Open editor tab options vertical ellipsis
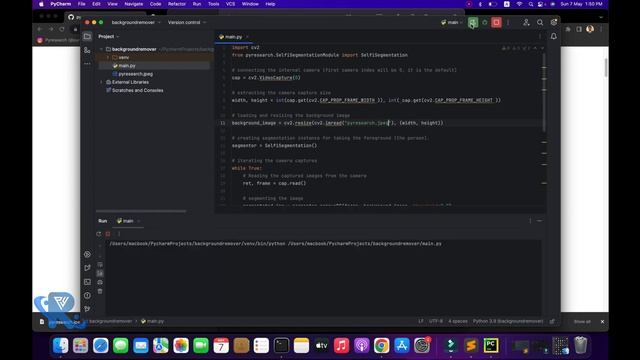Screen dimensions: 640x360 tap(540, 36)
